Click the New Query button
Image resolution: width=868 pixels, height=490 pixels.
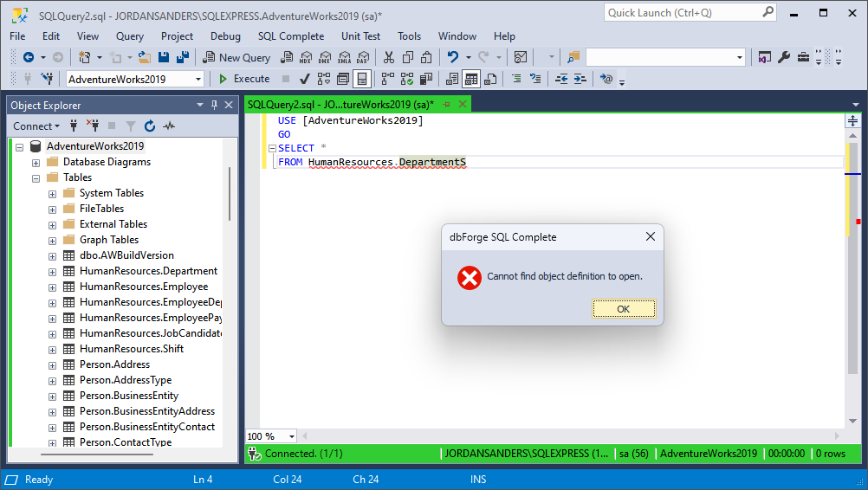coord(236,57)
